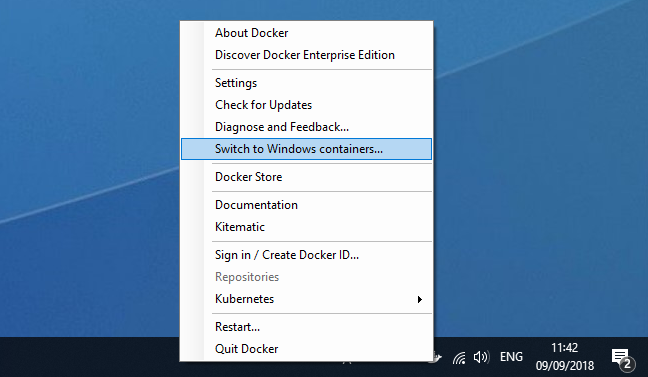
Task: Click the ENG language indicator
Action: 511,356
